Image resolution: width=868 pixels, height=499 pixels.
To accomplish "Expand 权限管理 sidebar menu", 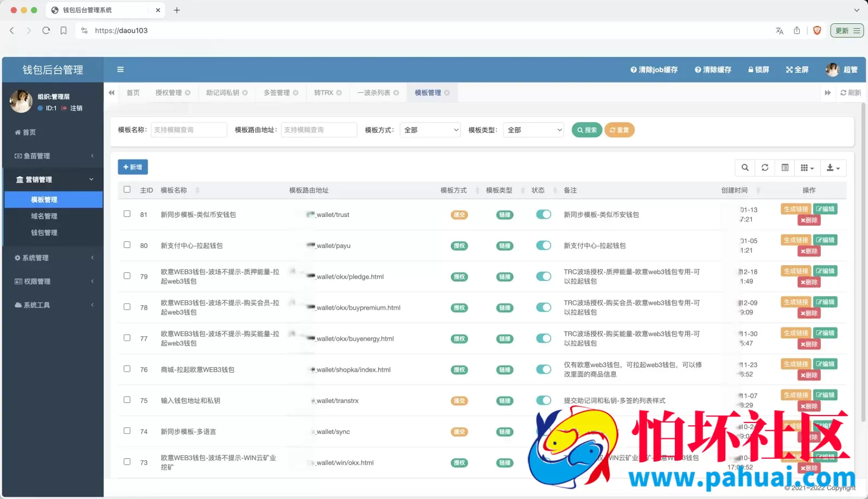I will click(x=53, y=282).
